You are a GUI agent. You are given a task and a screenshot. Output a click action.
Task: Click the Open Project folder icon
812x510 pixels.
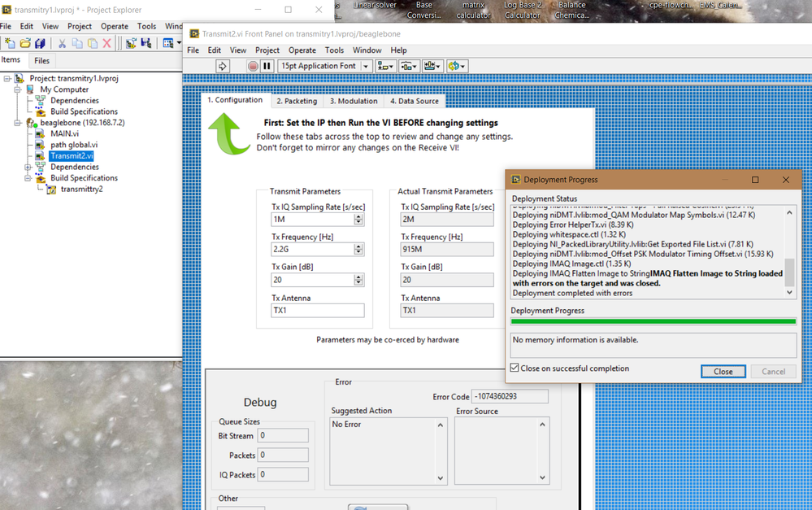click(25, 43)
